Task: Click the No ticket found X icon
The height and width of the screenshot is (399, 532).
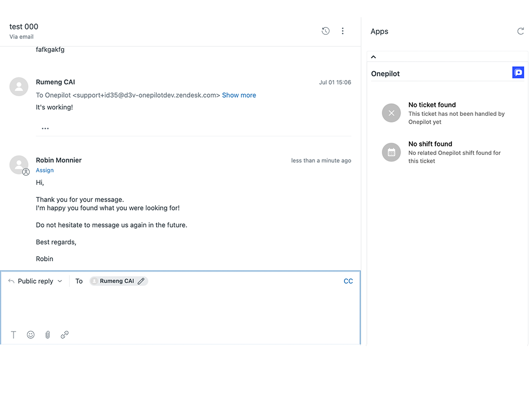Action: tap(391, 113)
